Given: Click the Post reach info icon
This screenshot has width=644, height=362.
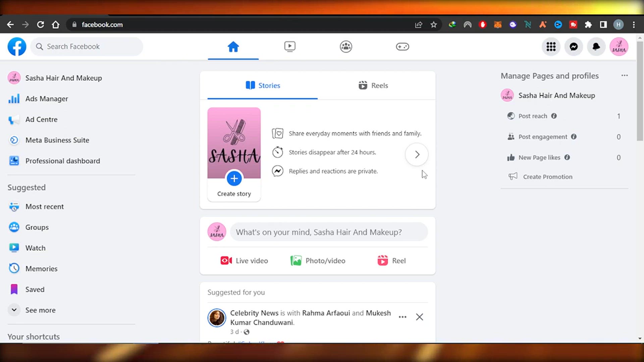Looking at the screenshot, I should pyautogui.click(x=554, y=116).
